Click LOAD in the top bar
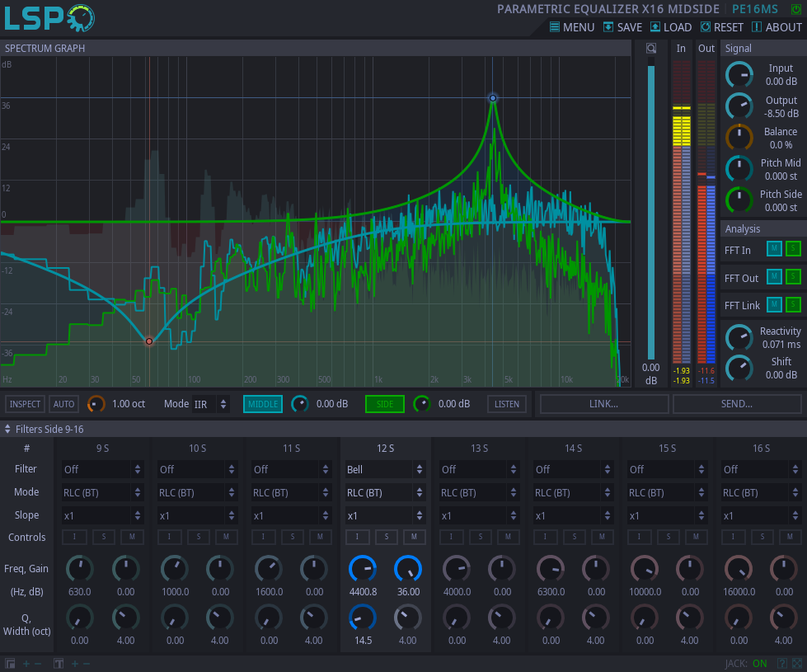 coord(671,27)
